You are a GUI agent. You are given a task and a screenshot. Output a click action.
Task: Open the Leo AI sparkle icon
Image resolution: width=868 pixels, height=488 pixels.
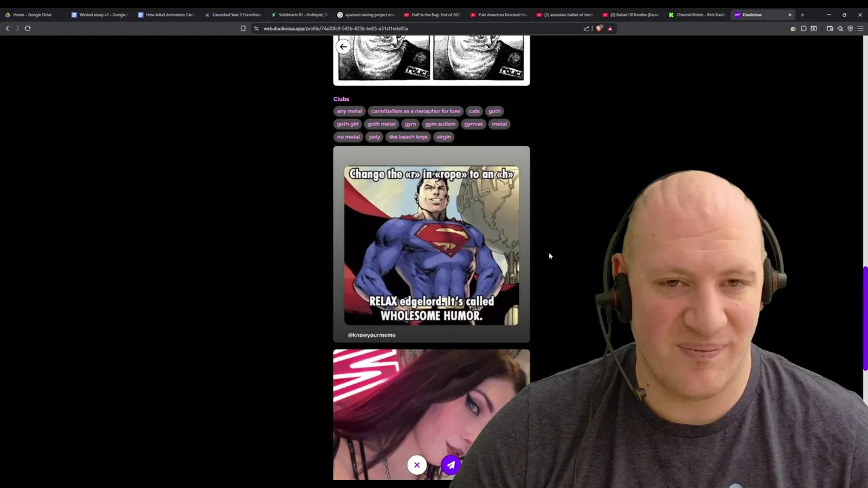[840, 28]
